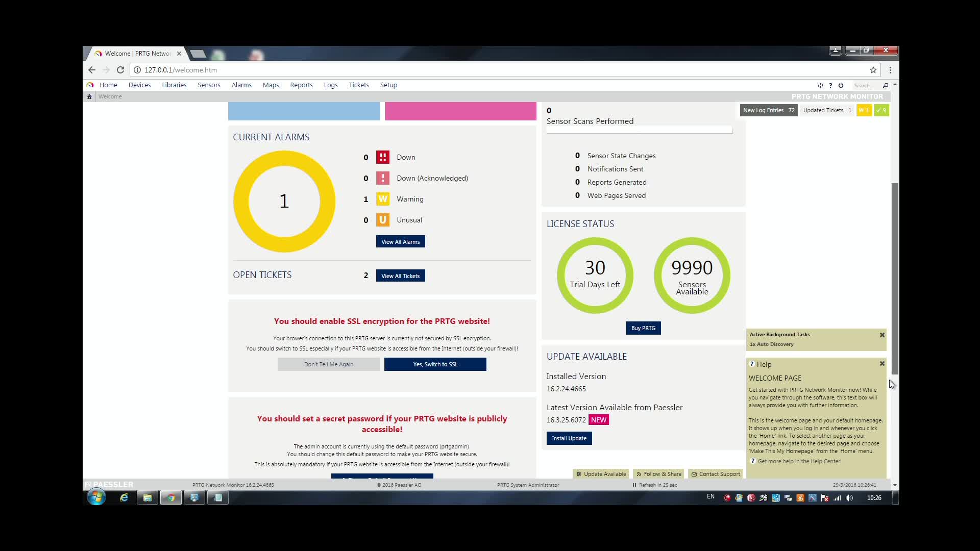980x551 pixels.
Task: Bookmark page with the star icon
Action: (x=873, y=70)
